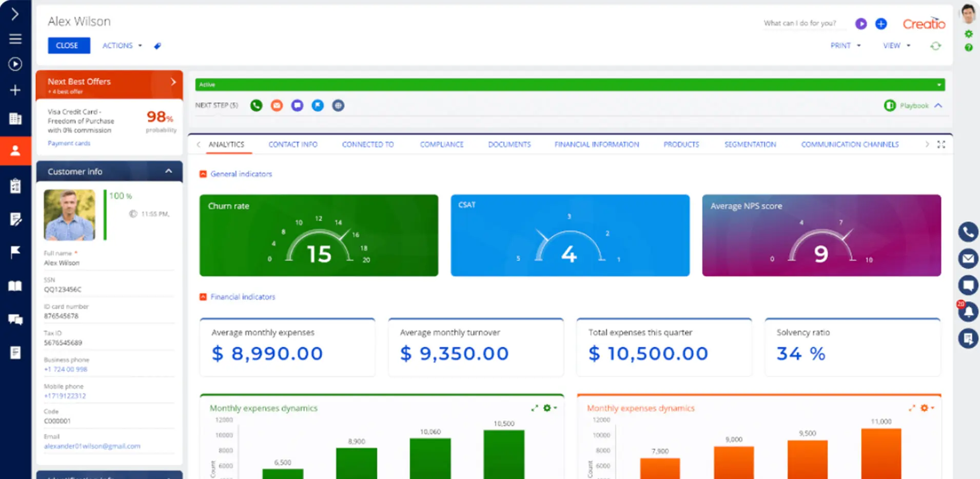
Task: Click the blue plus icon near search
Action: tap(880, 24)
